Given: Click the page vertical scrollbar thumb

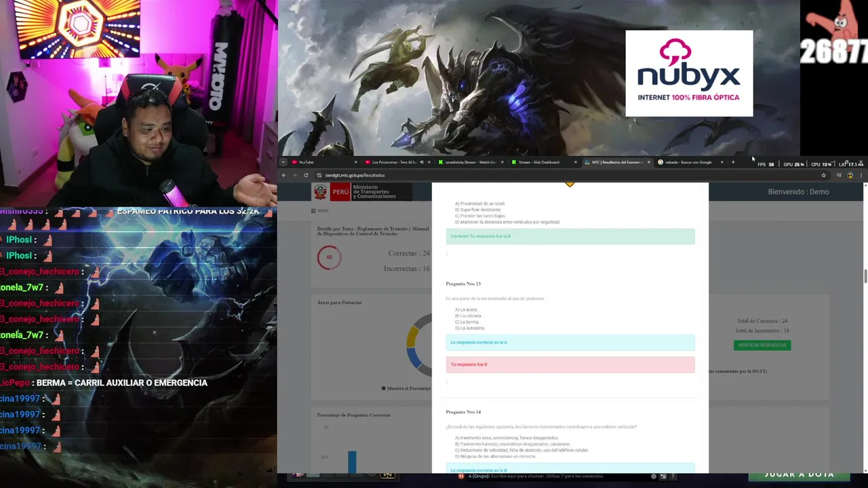Looking at the screenshot, I should [x=865, y=277].
